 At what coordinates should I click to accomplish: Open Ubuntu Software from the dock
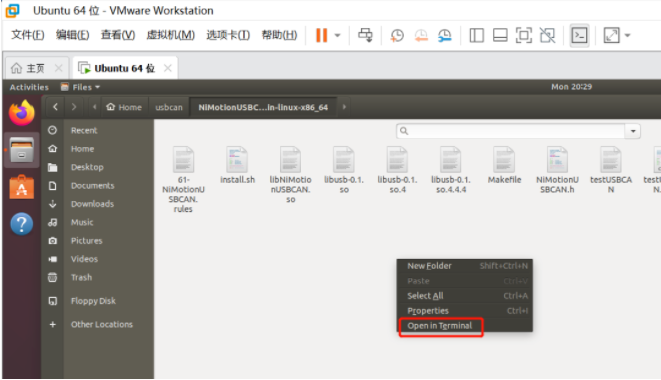pos(21,187)
